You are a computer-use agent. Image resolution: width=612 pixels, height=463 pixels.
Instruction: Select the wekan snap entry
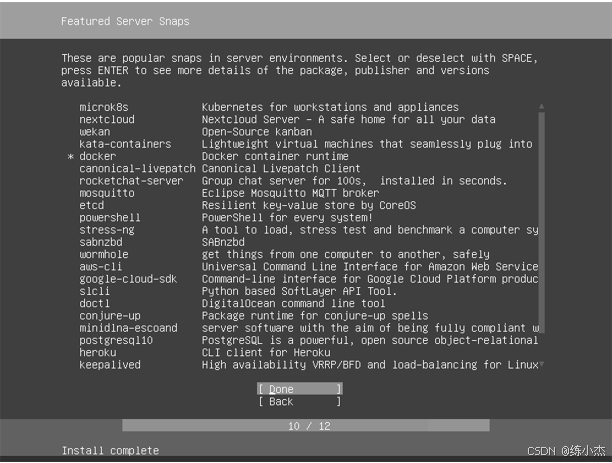click(x=303, y=132)
